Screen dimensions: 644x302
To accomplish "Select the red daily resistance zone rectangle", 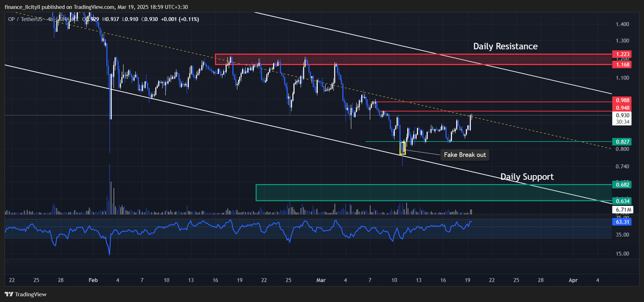I will 413,59.
